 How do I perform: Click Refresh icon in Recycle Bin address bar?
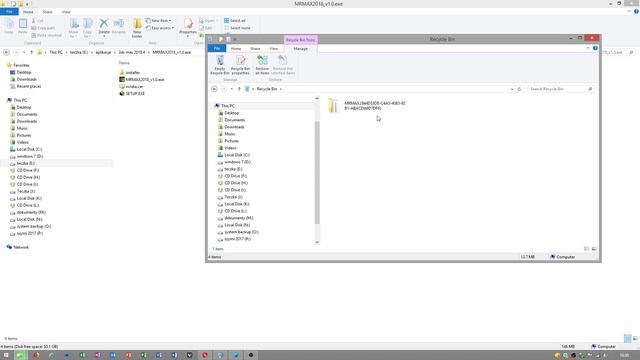coord(519,89)
